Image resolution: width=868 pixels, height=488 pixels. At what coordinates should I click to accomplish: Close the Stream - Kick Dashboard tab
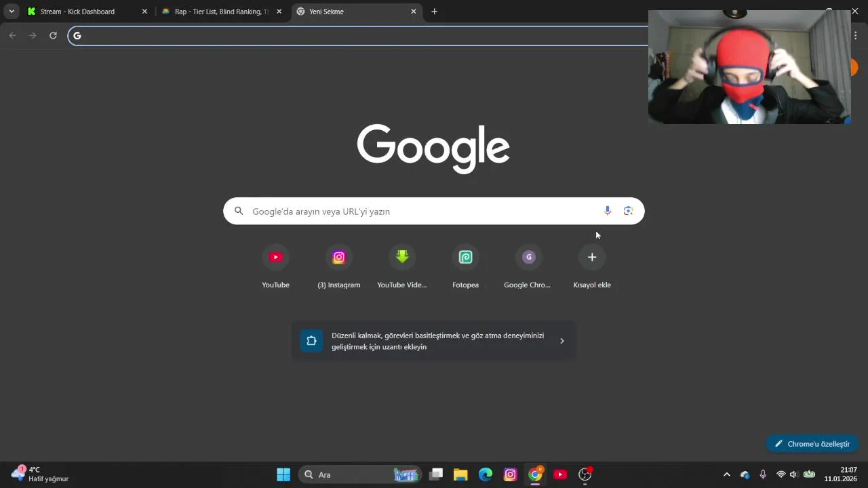144,12
